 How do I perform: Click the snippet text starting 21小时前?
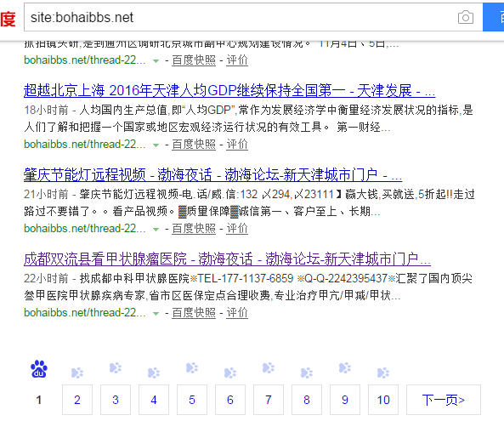point(249,203)
